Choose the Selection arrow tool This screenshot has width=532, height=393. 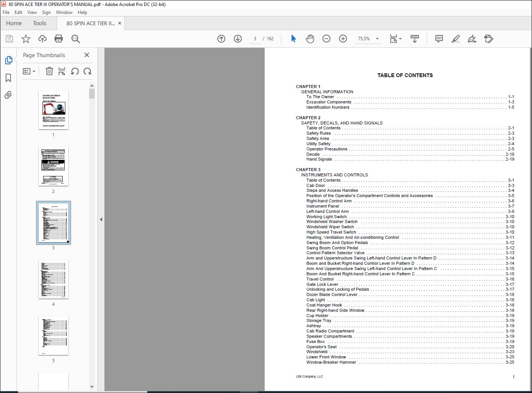coord(293,39)
